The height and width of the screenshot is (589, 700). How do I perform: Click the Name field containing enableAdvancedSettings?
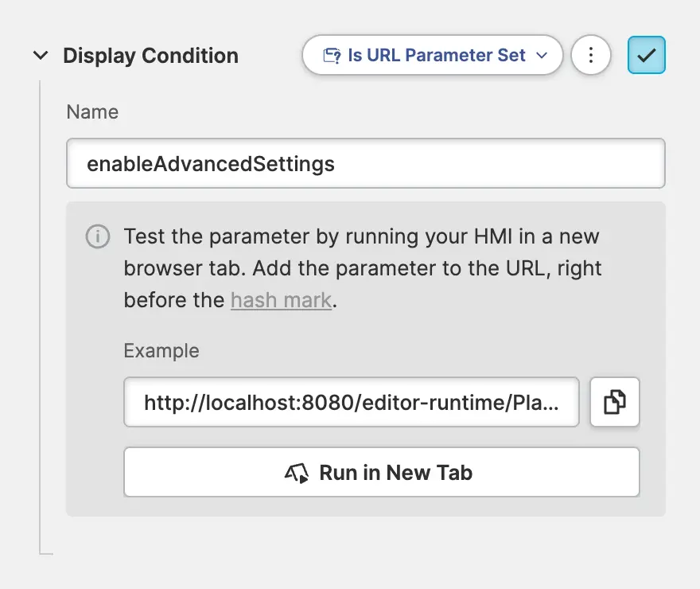[365, 164]
